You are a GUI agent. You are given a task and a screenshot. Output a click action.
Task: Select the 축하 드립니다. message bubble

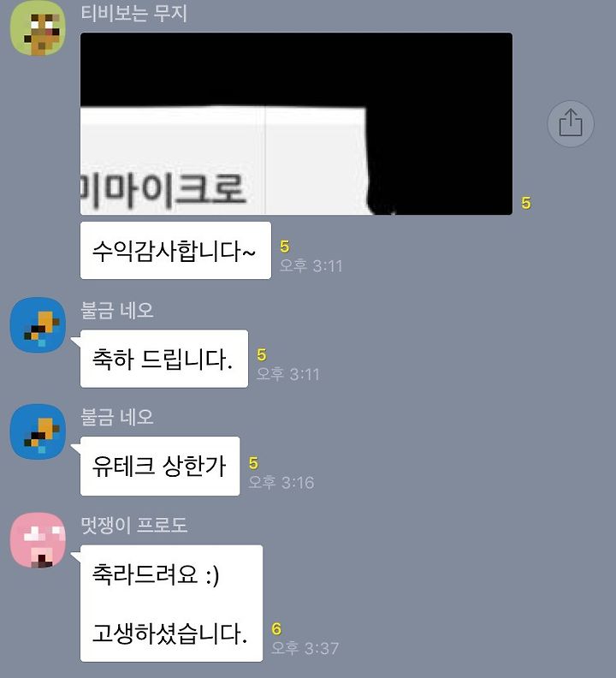tap(164, 359)
